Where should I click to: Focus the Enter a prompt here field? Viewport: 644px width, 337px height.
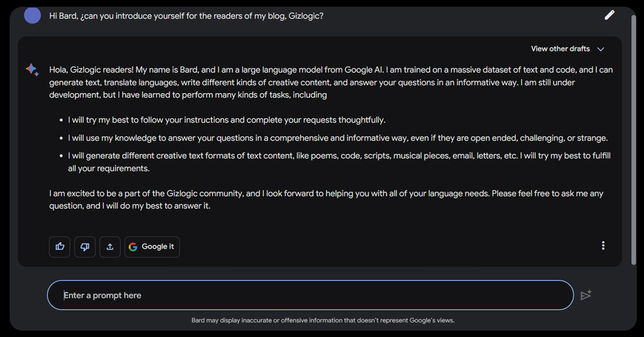click(x=310, y=295)
